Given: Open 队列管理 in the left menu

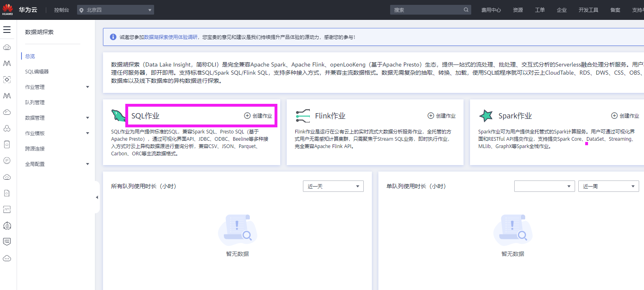Looking at the screenshot, I should [35, 102].
